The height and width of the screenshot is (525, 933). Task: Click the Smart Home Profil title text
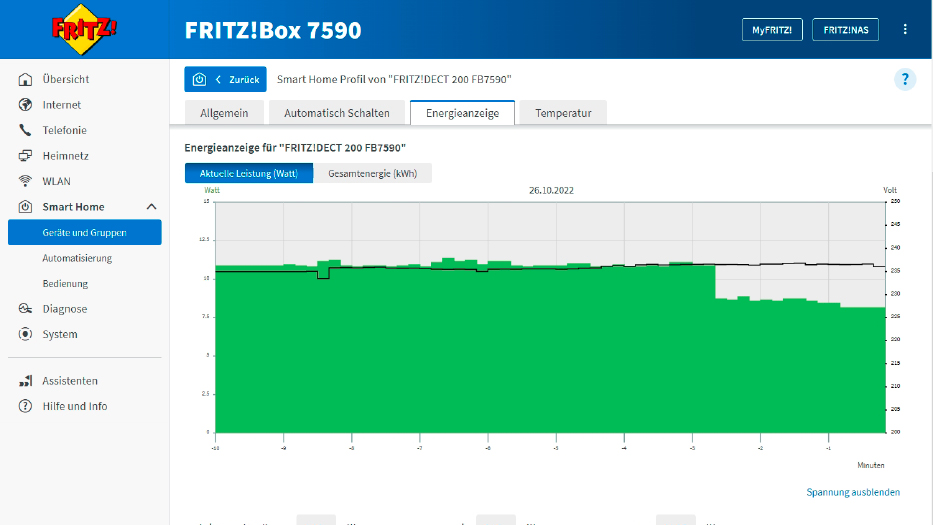[x=394, y=79]
